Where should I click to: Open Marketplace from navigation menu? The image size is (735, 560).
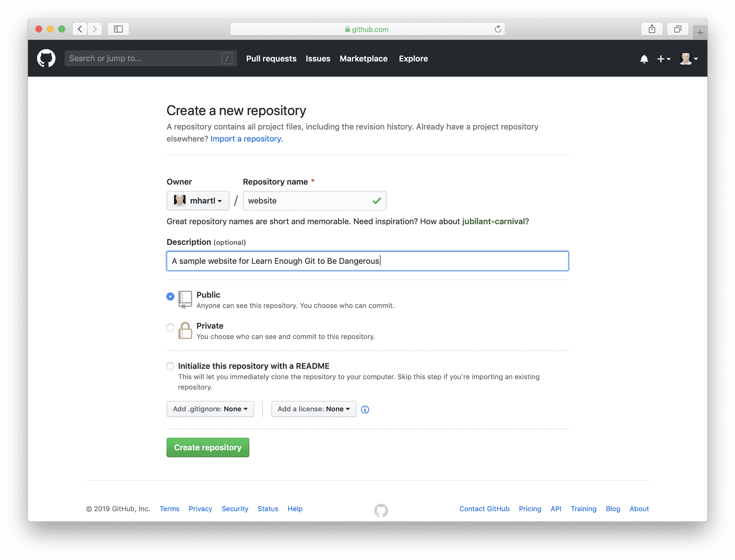pyautogui.click(x=363, y=58)
